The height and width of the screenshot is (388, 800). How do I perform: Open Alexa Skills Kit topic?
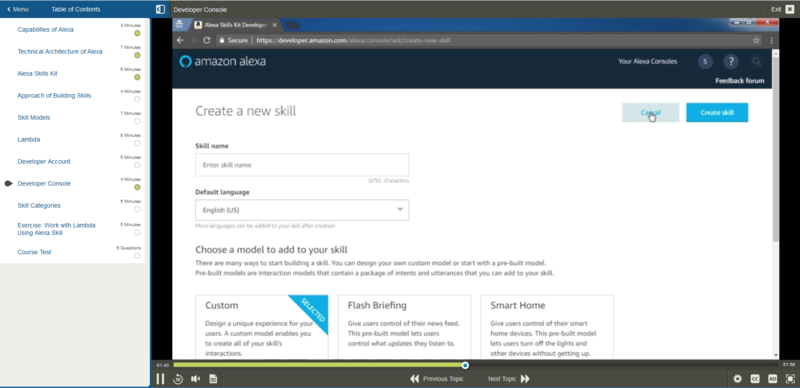click(x=37, y=74)
